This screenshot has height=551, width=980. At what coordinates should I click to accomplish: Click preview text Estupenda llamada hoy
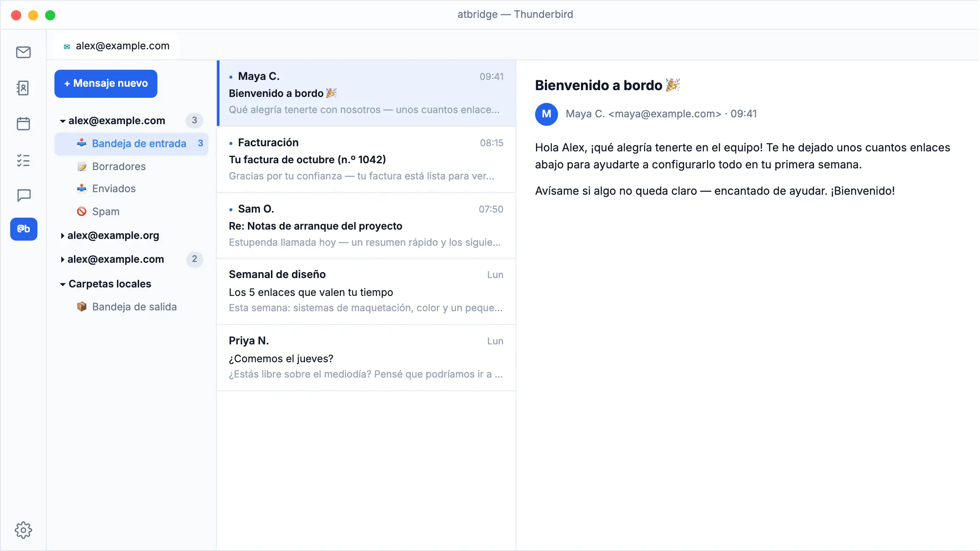tap(365, 242)
